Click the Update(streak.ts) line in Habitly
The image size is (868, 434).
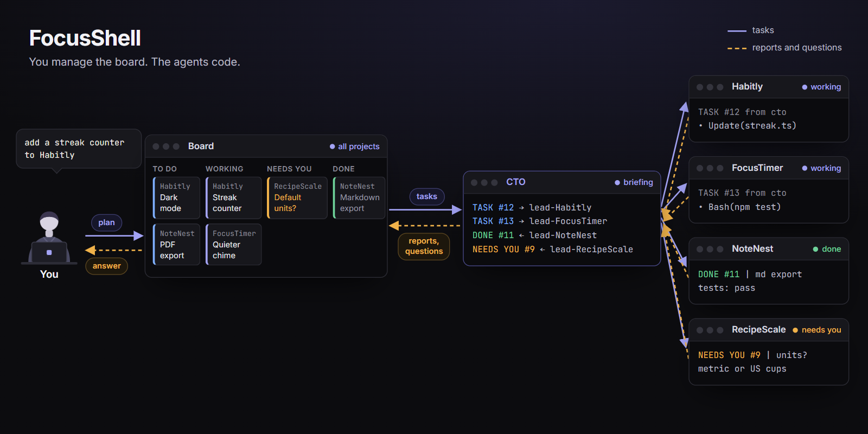[747, 126]
